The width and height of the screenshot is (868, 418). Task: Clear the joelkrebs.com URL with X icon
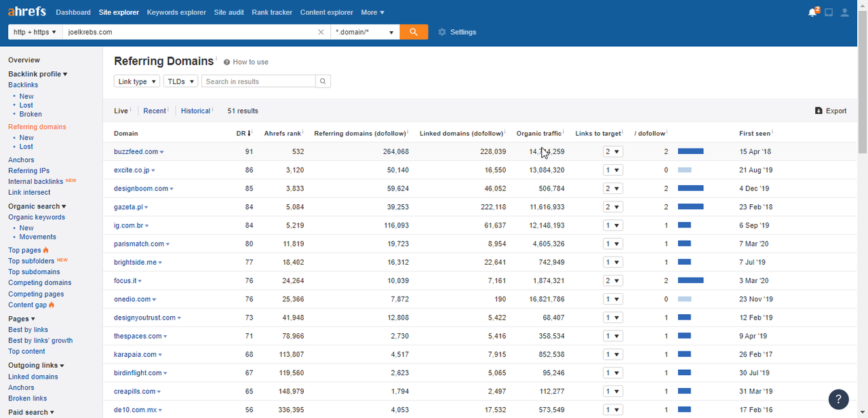[x=321, y=32]
